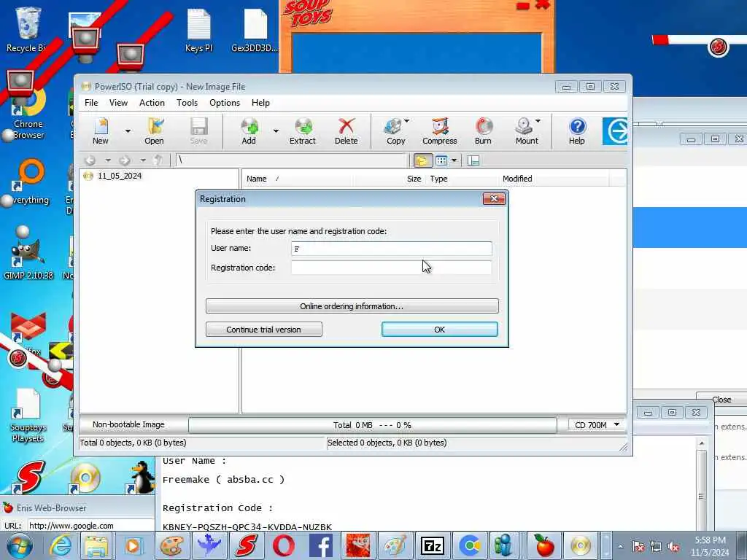The height and width of the screenshot is (560, 747).
Task: Open the Help menu
Action: tap(260, 103)
